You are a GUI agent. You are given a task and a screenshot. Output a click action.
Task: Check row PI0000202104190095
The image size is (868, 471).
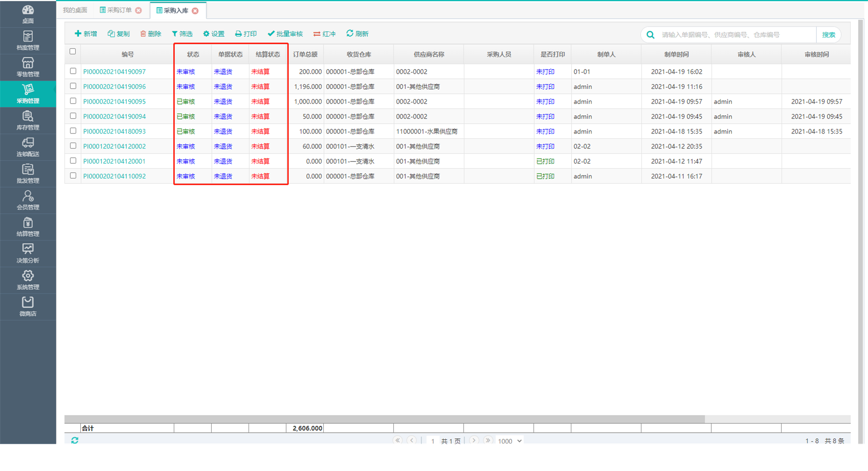click(x=73, y=101)
